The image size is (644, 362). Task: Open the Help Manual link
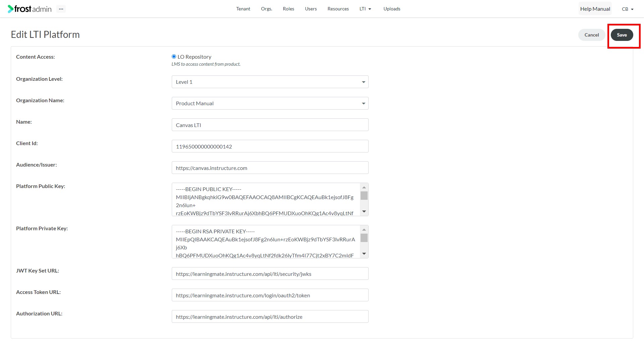coord(595,9)
